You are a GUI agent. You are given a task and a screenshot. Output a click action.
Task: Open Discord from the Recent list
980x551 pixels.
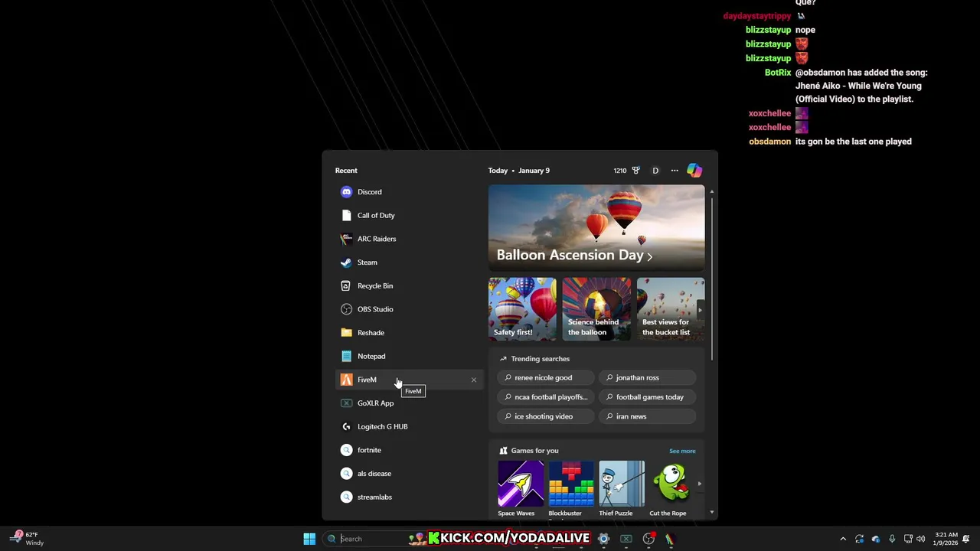coord(410,192)
